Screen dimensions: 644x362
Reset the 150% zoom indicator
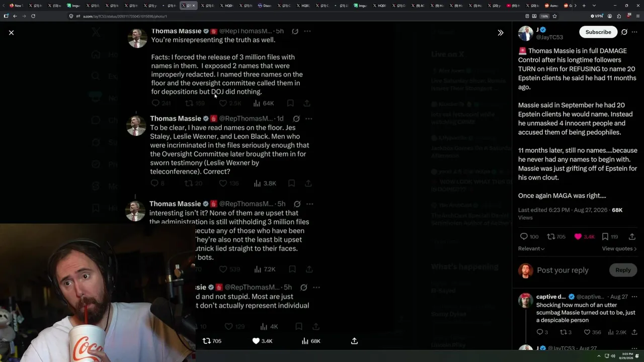tap(544, 16)
